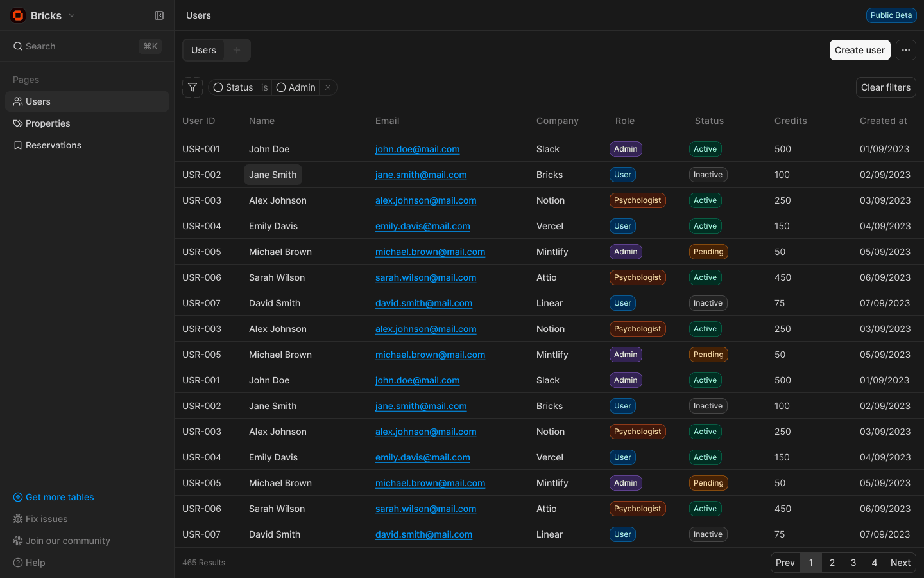Add a new tab with the plus icon
Screen dimensions: 924x578
pyautogui.click(x=237, y=50)
